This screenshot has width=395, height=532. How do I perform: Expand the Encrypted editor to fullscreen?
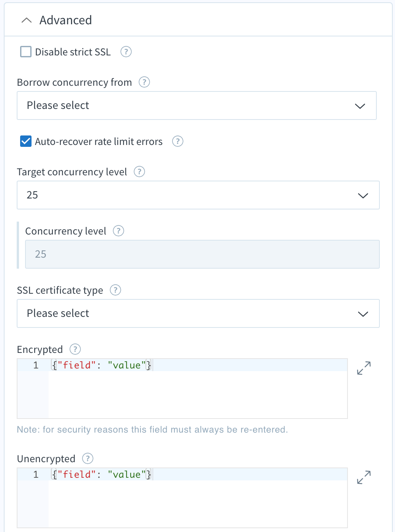pos(364,368)
